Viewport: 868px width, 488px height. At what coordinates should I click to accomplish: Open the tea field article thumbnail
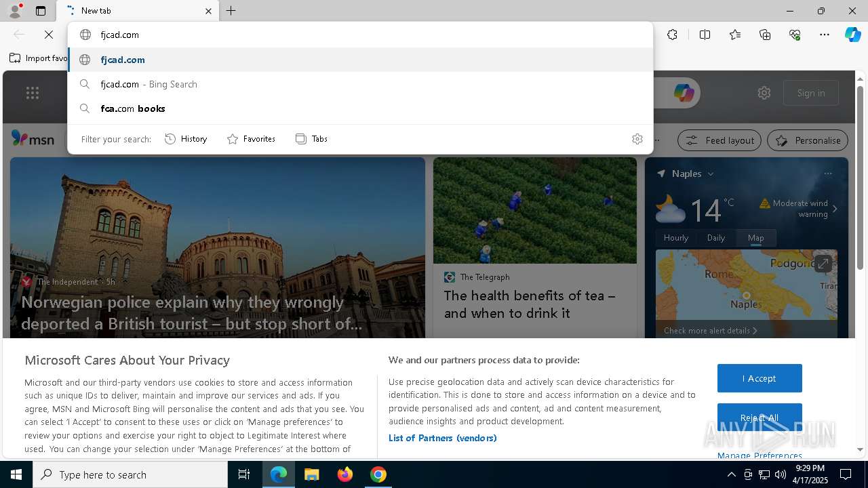(x=535, y=210)
